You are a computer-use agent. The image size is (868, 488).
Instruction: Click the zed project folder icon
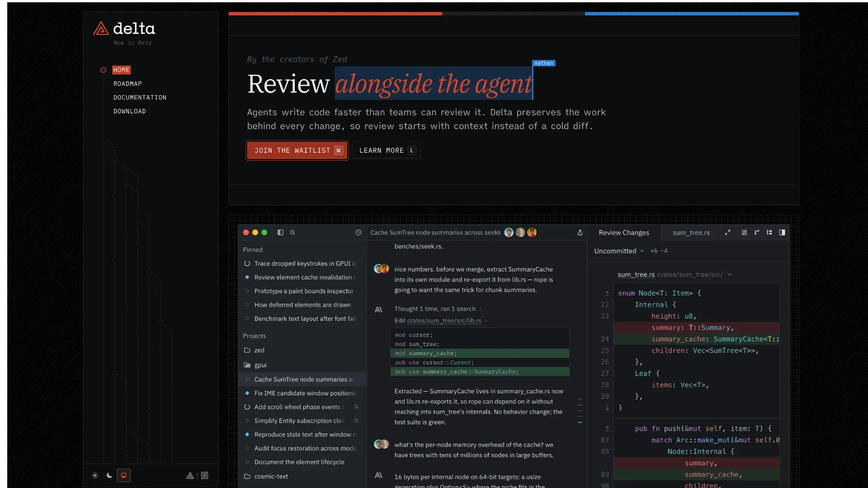click(247, 350)
